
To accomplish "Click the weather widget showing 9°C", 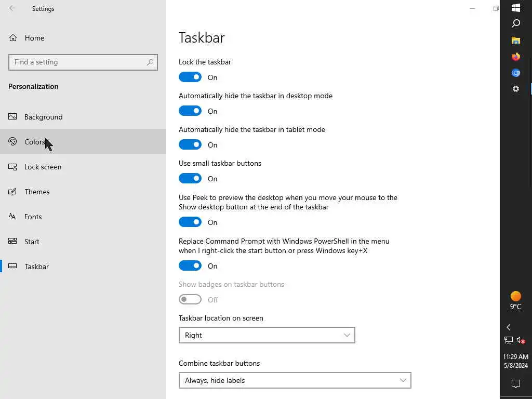I will tap(516, 300).
